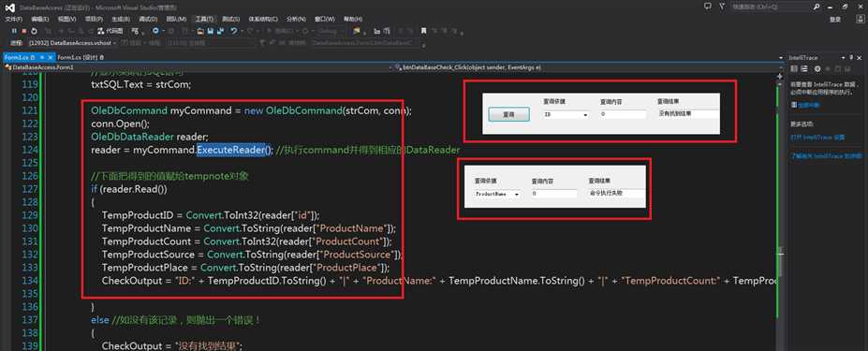
Task: Open IntelliTrace settings gear icon
Action: tap(817, 68)
